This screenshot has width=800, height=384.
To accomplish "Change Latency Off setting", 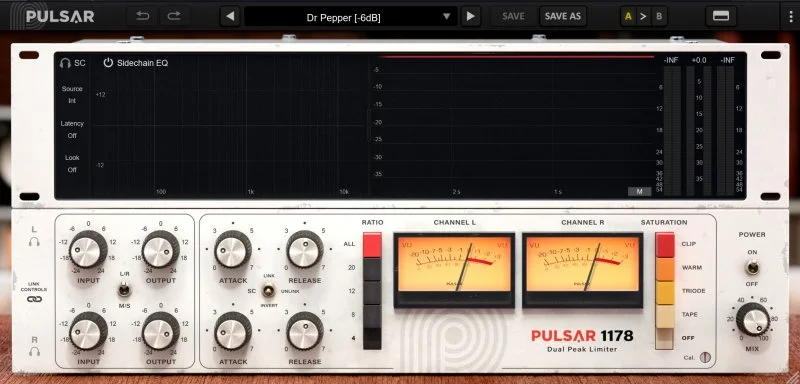I will (x=72, y=130).
